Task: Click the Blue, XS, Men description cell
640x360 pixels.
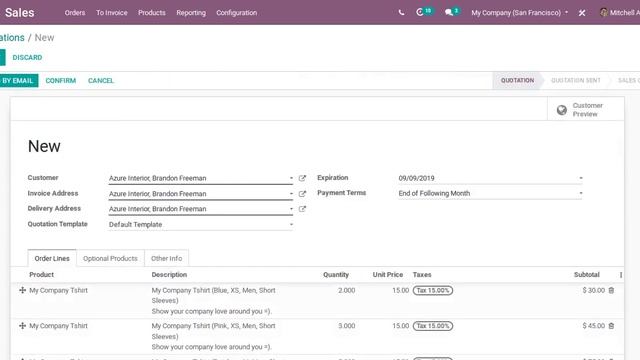Action: [213, 301]
